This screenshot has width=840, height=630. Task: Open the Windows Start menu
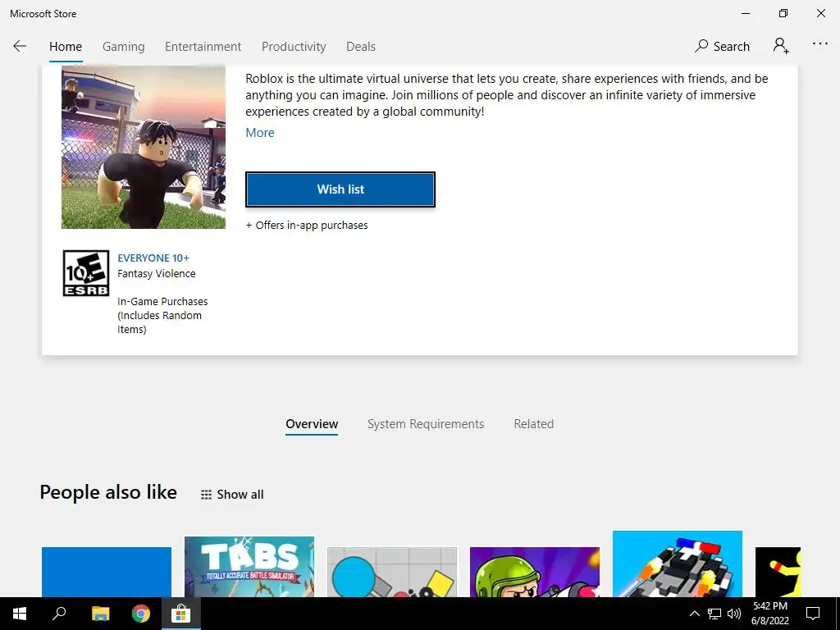click(x=20, y=614)
